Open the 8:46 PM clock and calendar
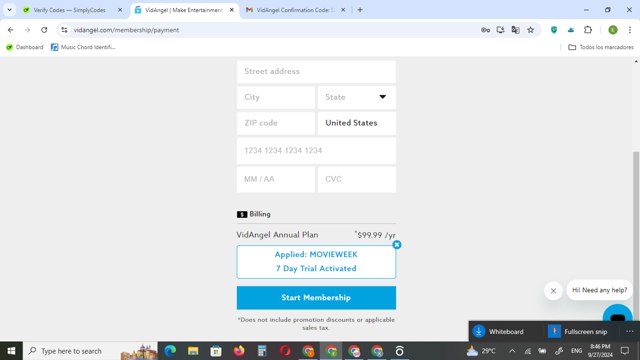Screen dimensions: 640x360 click(x=600, y=351)
